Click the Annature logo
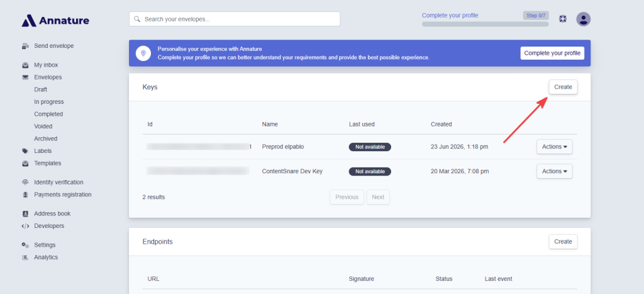The image size is (644, 294). (x=55, y=21)
